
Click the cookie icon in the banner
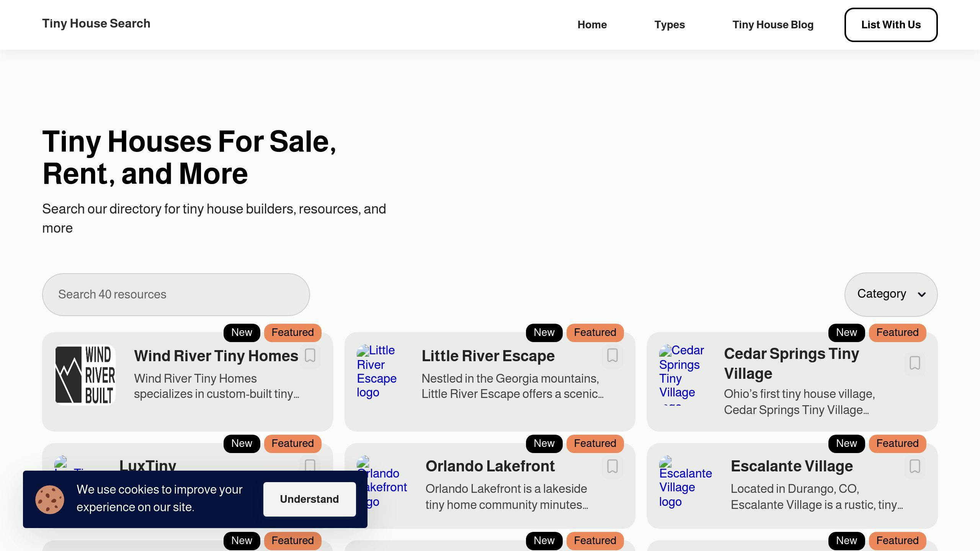click(x=50, y=499)
